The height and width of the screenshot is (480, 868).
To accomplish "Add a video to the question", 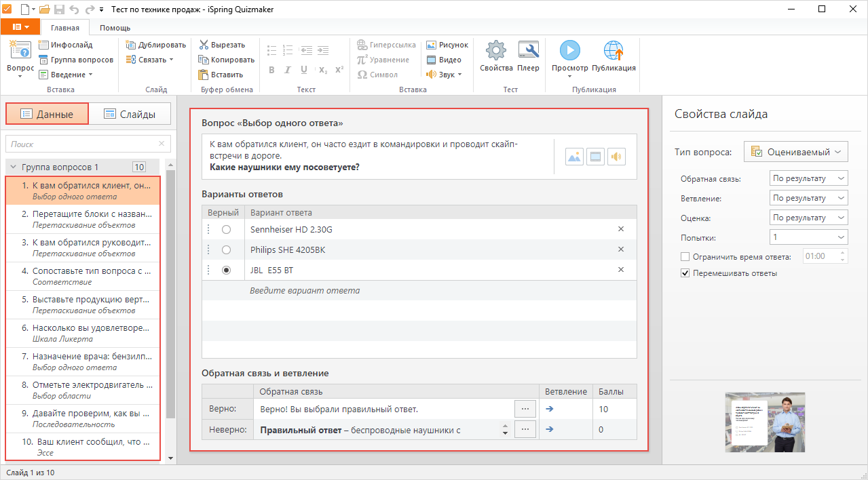I will tap(595, 157).
